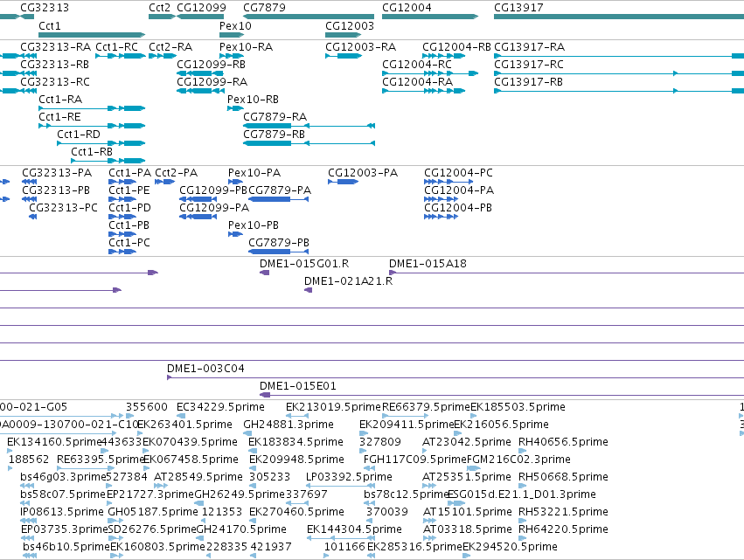Select the CG12003 gene label
This screenshot has height=560, width=744.
(350, 25)
